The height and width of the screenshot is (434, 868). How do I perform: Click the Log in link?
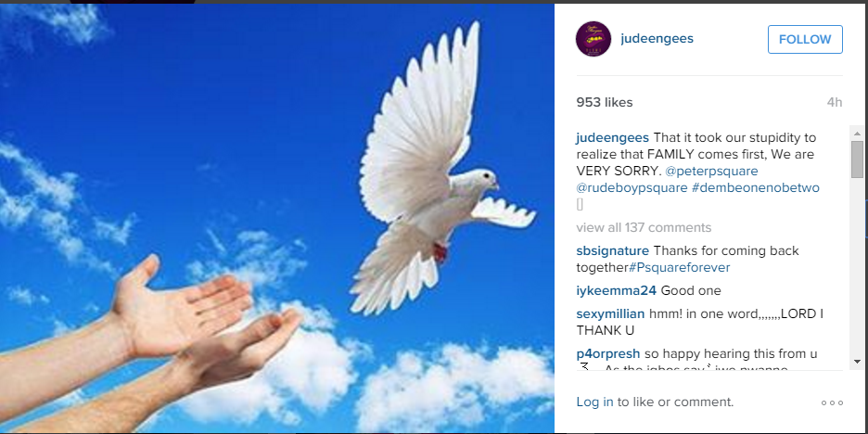(x=594, y=402)
